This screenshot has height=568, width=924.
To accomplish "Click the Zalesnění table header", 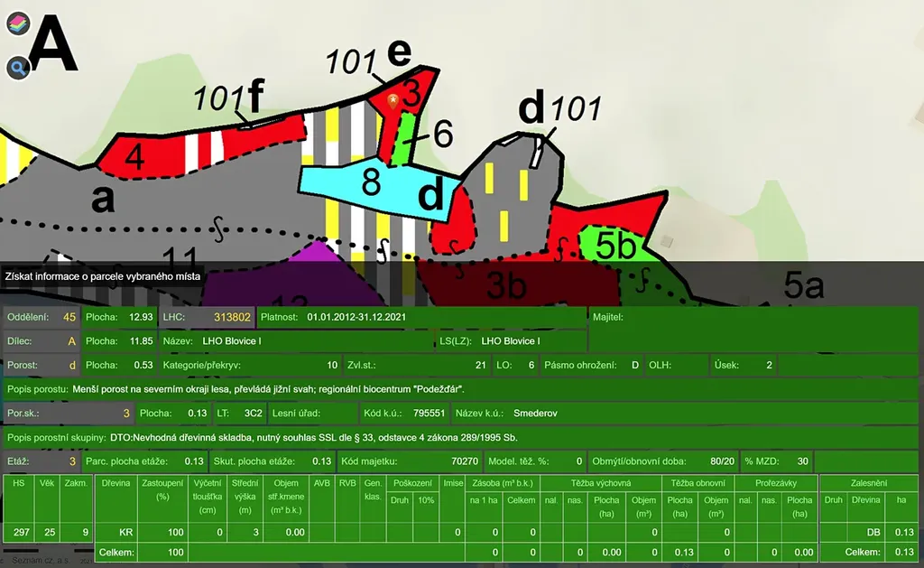I will pos(869,483).
